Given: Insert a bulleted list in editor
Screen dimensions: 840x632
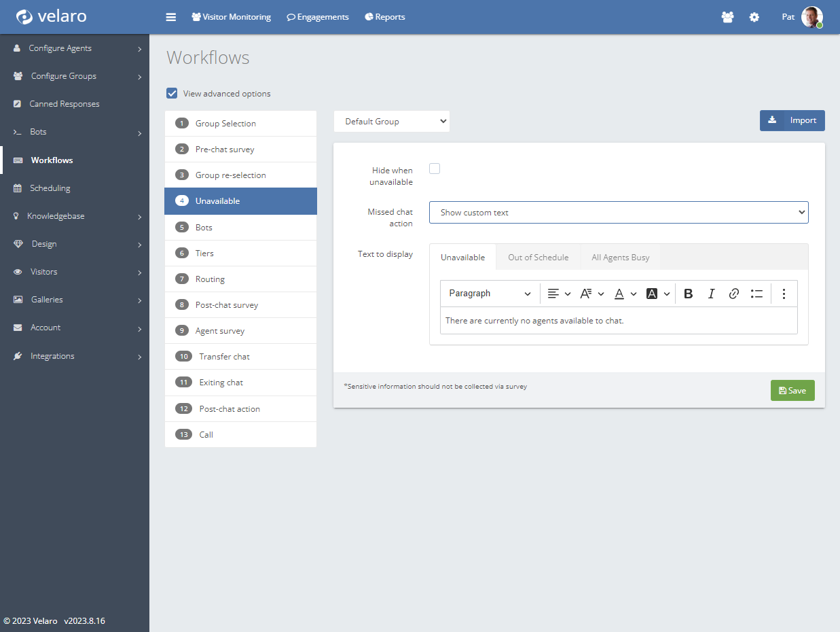Looking at the screenshot, I should 756,294.
